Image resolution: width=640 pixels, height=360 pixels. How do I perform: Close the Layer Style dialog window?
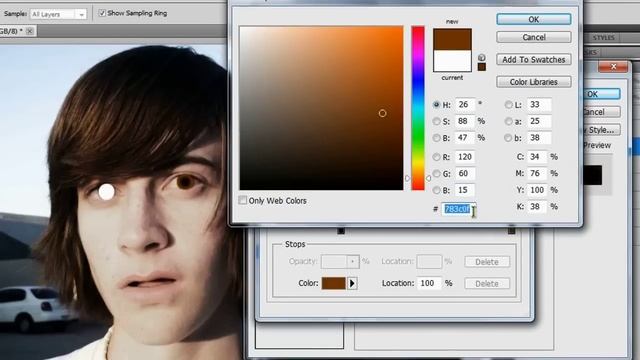[x=613, y=67]
